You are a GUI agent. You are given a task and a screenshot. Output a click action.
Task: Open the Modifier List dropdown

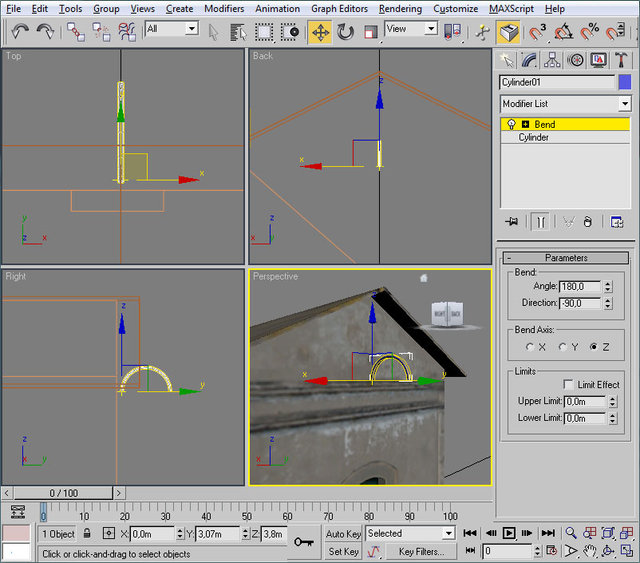624,104
